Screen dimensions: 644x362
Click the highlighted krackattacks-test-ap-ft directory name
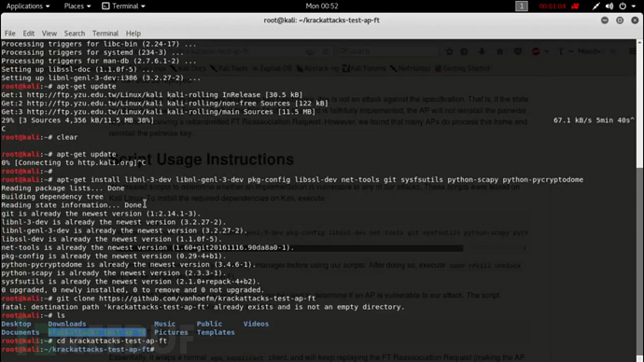point(97,332)
